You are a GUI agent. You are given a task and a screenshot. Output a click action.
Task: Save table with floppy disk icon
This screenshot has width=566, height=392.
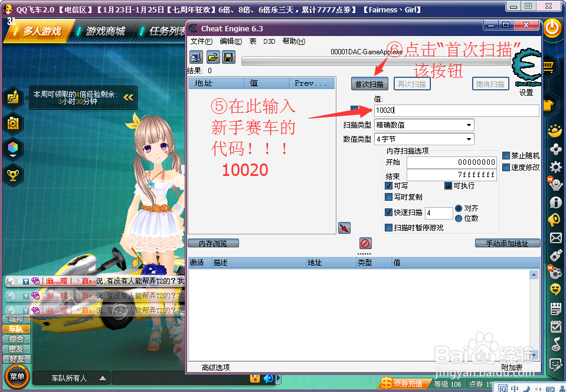(228, 57)
